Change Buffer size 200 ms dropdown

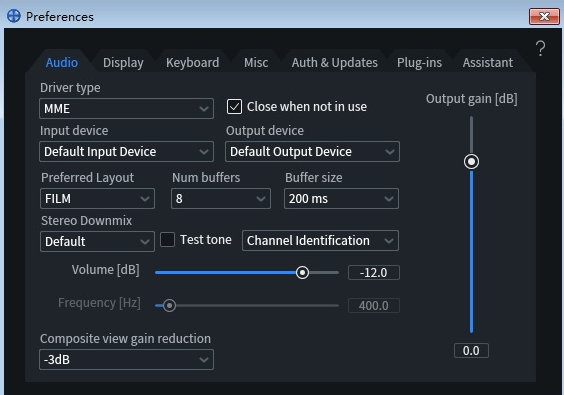(341, 199)
